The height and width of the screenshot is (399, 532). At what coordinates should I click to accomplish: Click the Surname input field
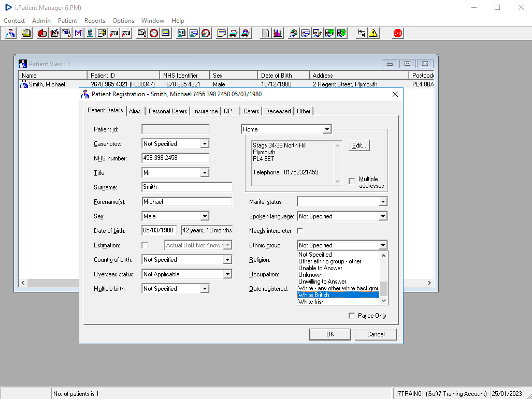187,187
